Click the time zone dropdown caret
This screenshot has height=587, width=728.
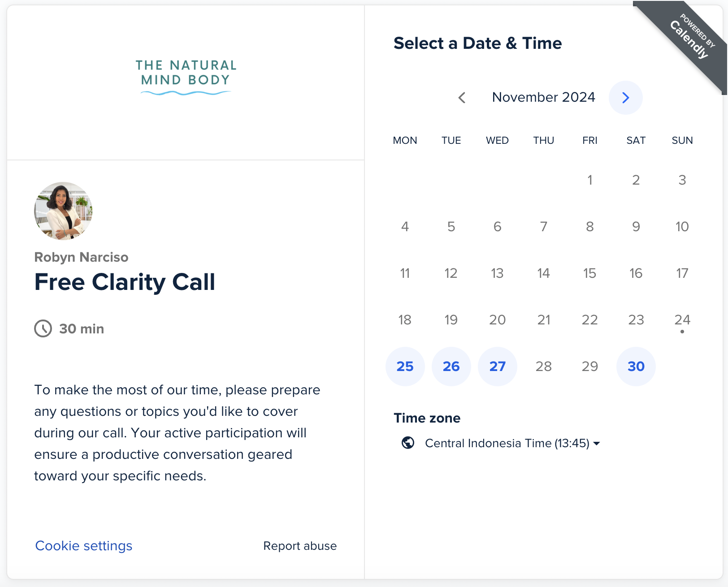(597, 444)
